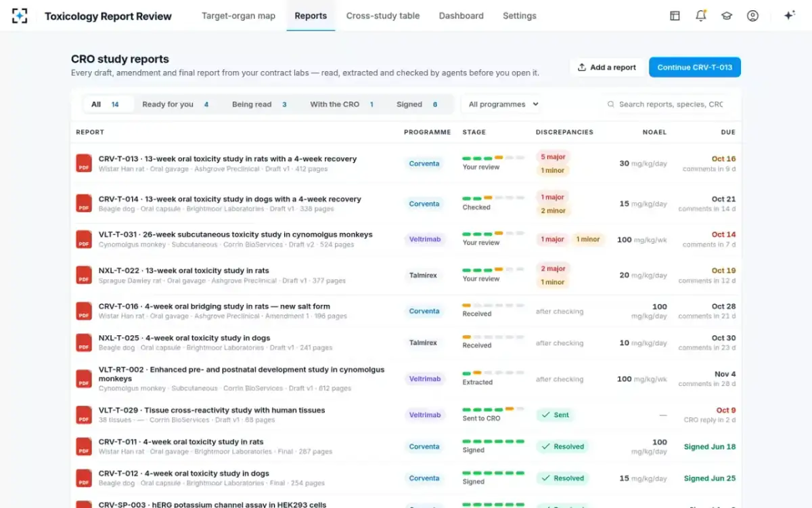Open the Cross-study table tab
Image resolution: width=812 pixels, height=508 pixels.
pyautogui.click(x=383, y=16)
